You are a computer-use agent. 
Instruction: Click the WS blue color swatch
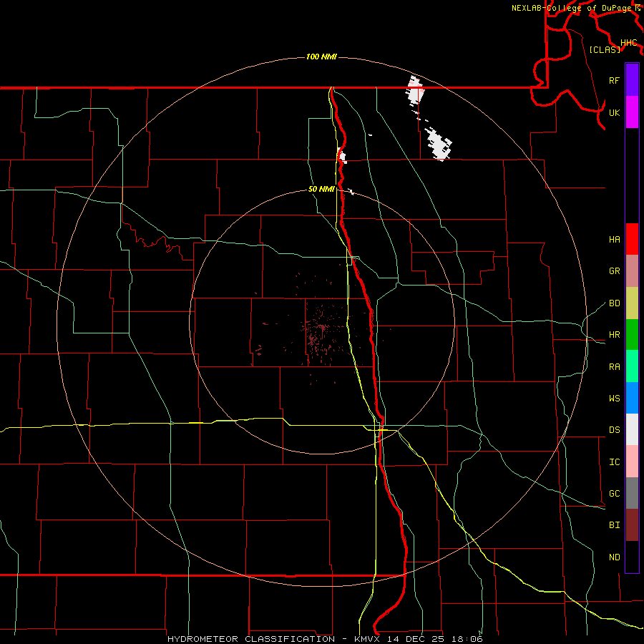tap(632, 398)
